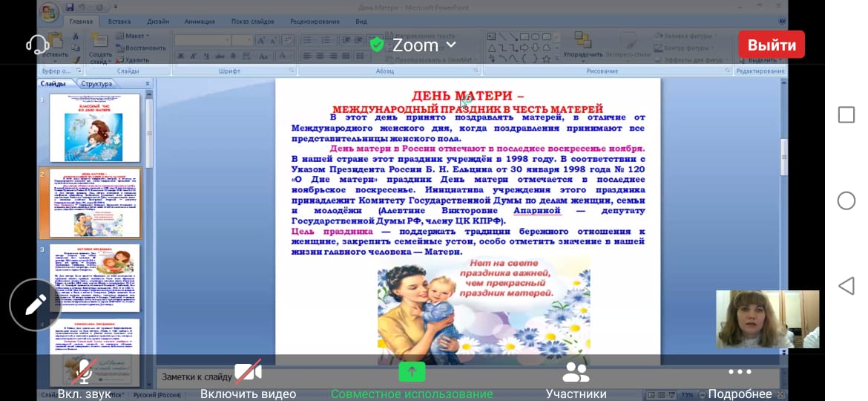Open the Participants list
This screenshot has height=401, width=868.
(576, 379)
